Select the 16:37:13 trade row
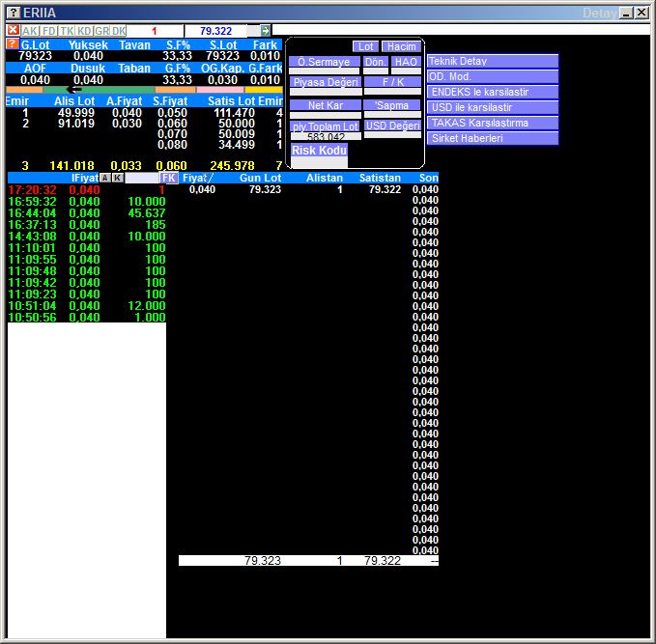The height and width of the screenshot is (644, 656). click(87, 225)
